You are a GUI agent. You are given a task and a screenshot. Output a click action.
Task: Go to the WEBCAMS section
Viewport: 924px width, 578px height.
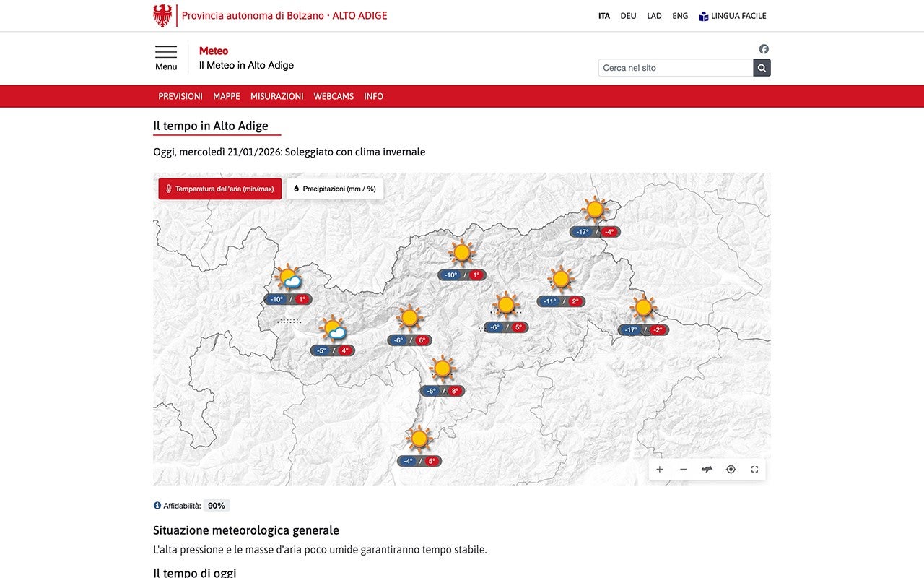334,96
